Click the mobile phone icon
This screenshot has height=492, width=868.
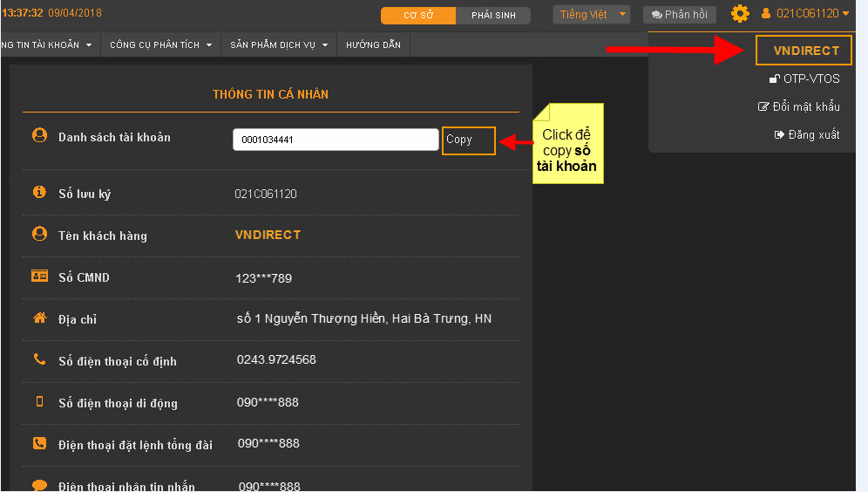tap(39, 401)
